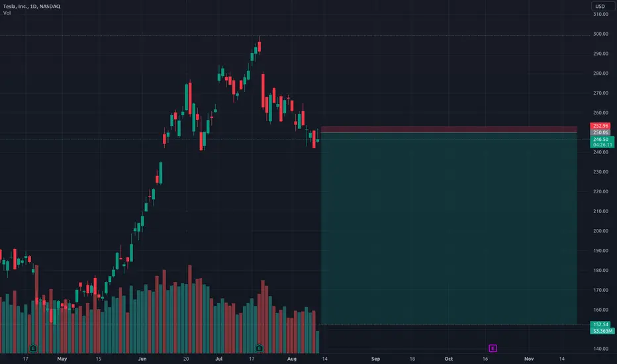Click the 240.00 price axis label
Image resolution: width=617 pixels, height=364 pixels.
(601, 152)
